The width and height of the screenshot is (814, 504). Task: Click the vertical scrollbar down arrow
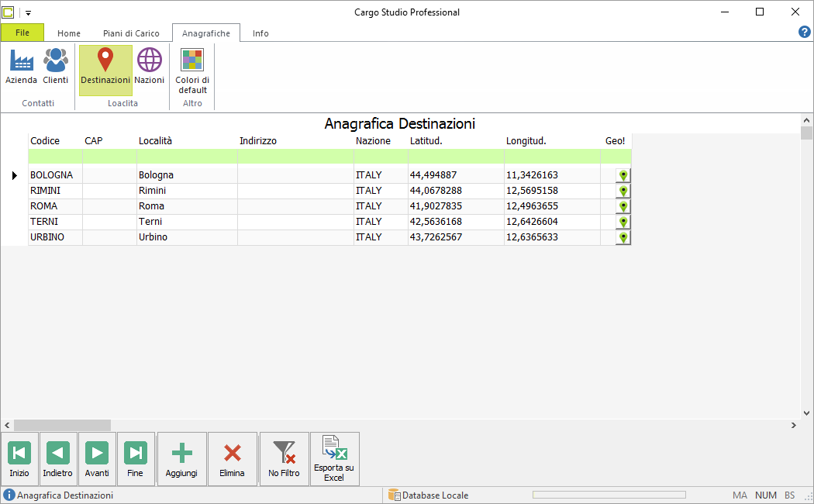coord(806,413)
